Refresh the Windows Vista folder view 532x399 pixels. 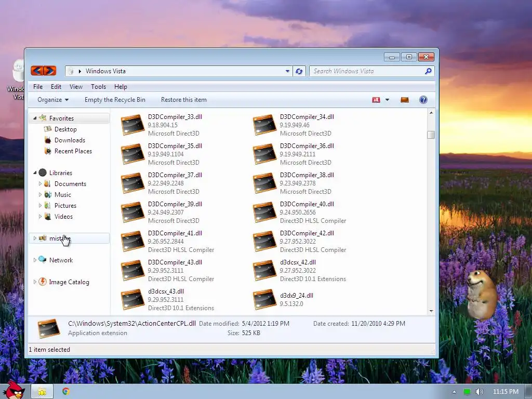click(x=299, y=71)
